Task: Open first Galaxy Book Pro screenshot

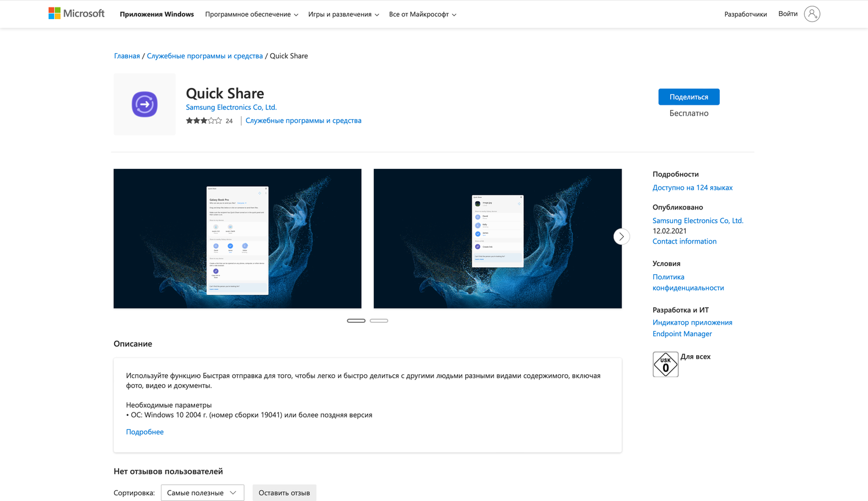Action: click(237, 238)
